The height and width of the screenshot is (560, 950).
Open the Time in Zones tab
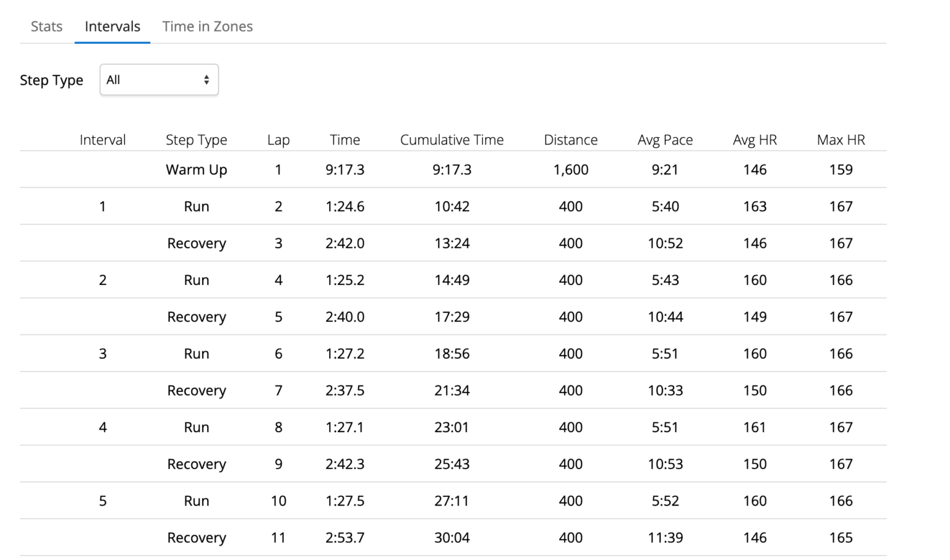[207, 27]
